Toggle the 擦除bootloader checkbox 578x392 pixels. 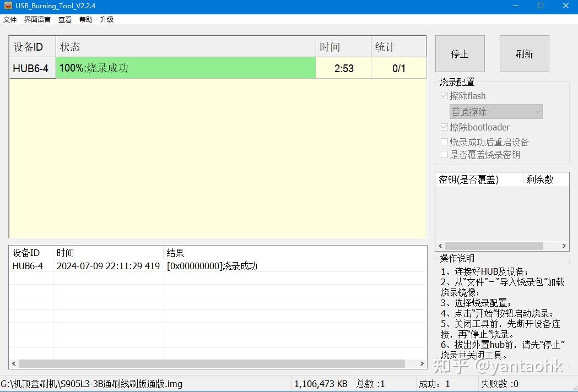pyautogui.click(x=444, y=127)
